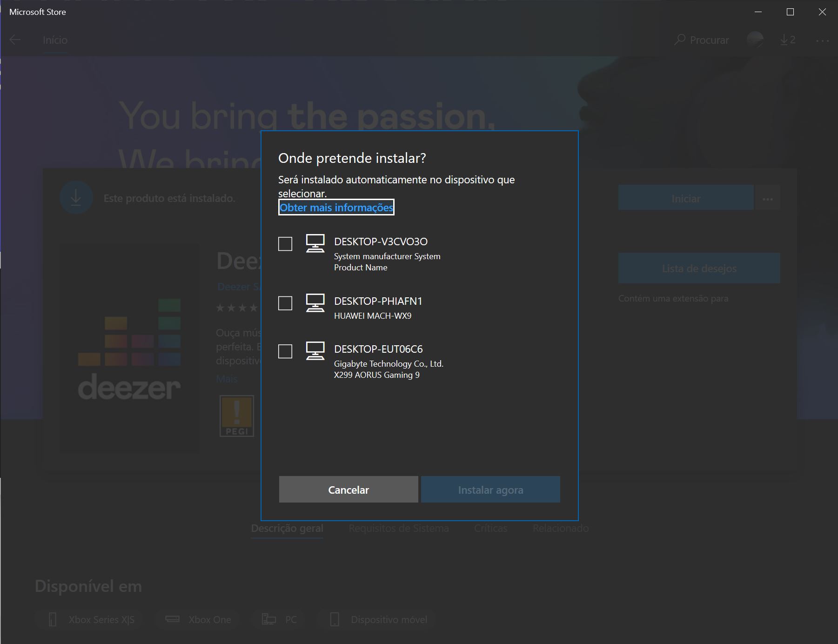Tick the DESKTOP-EUT06C6 checkbox

[285, 351]
